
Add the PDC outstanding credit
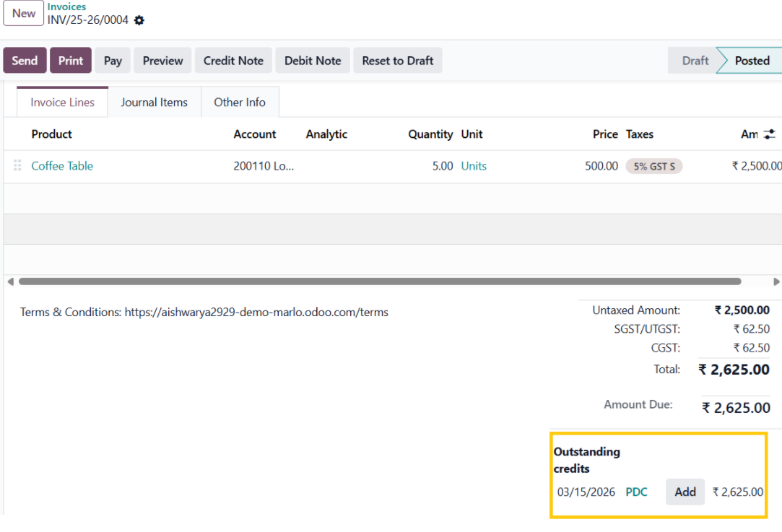point(685,492)
